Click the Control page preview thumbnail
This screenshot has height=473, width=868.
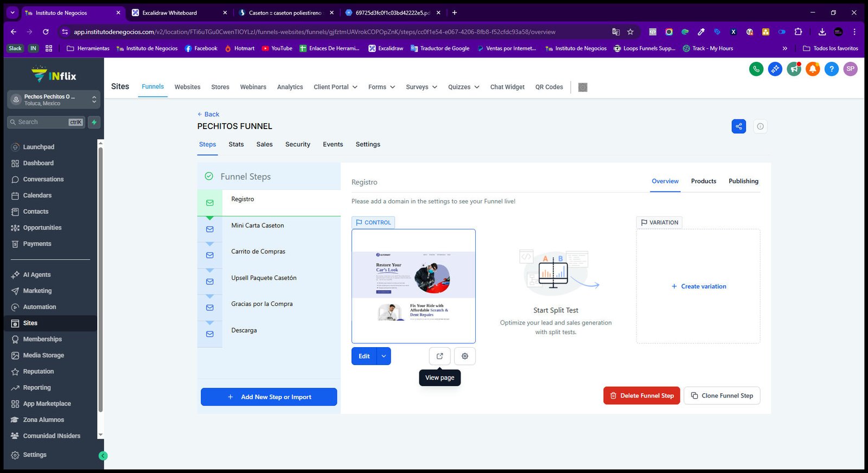tap(413, 286)
